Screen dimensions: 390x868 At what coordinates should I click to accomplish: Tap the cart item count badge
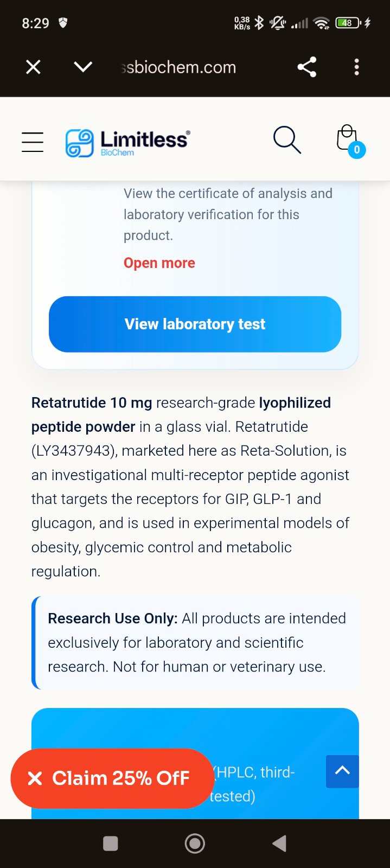point(357,150)
